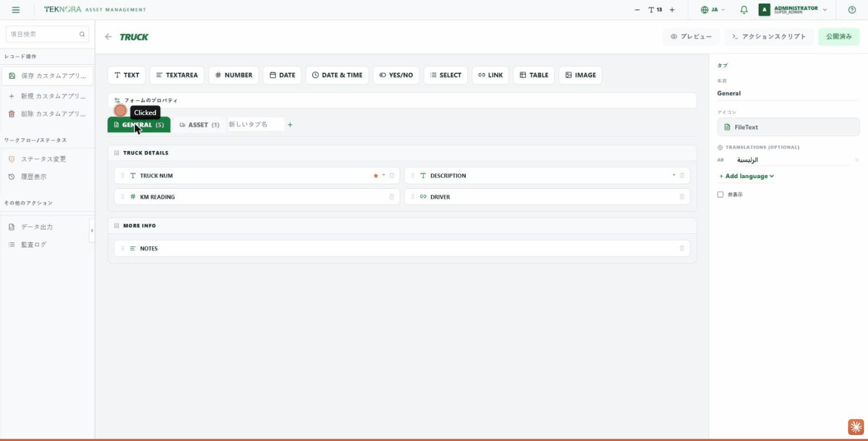Delete the DRIVER field
The width and height of the screenshot is (868, 441).
click(682, 196)
